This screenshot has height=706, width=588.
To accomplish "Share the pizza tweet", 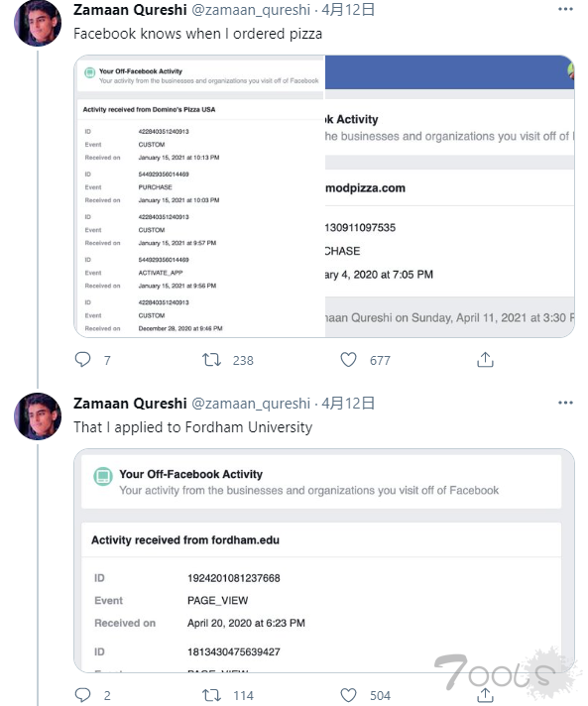I will [x=485, y=359].
